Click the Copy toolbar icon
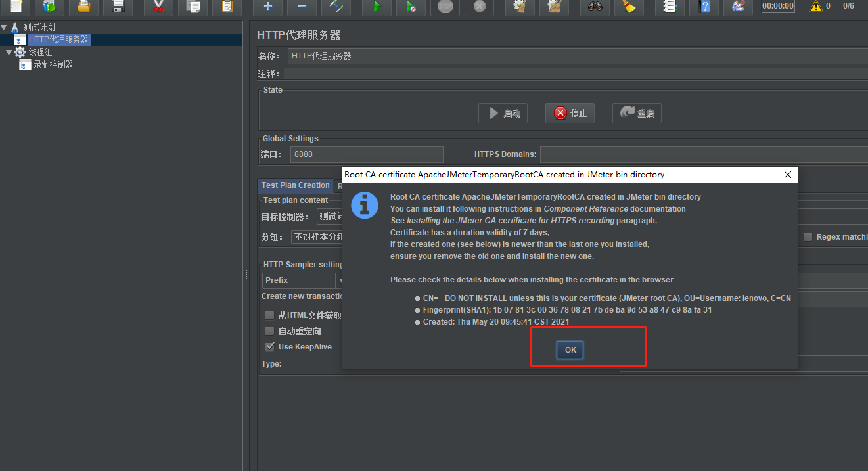This screenshot has height=471, width=868. click(193, 7)
